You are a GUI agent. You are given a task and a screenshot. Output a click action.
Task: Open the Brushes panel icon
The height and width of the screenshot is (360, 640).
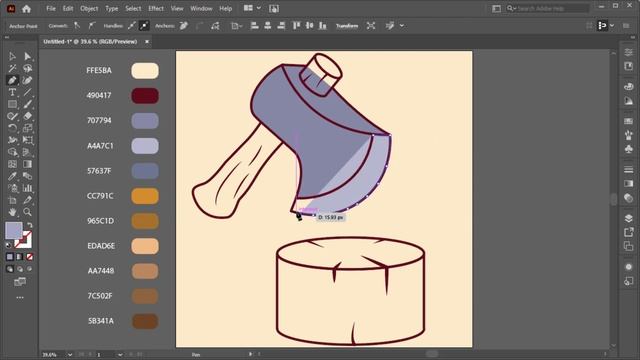pos(629,135)
